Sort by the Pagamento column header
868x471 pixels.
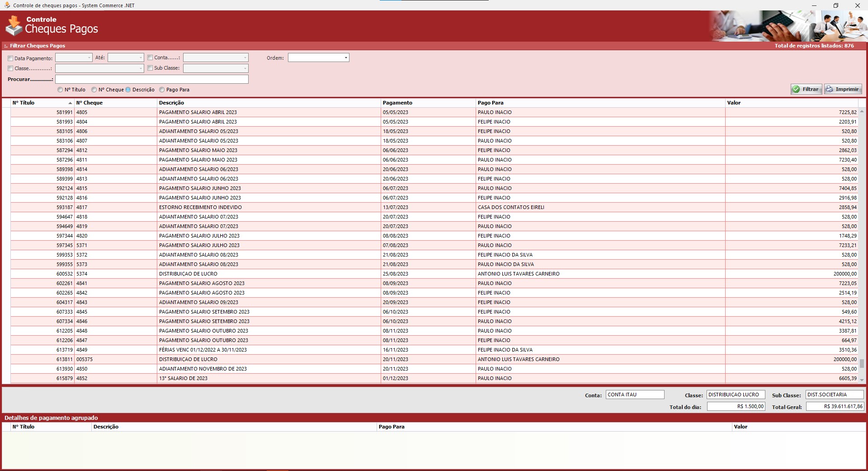pyautogui.click(x=397, y=103)
